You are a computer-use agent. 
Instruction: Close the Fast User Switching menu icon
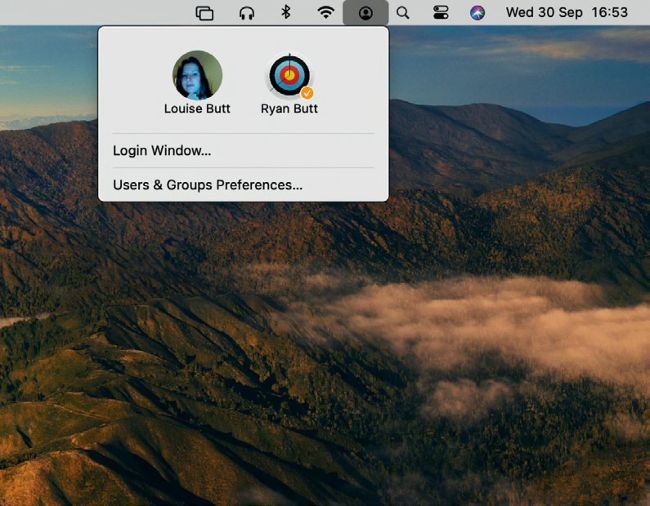pos(365,13)
